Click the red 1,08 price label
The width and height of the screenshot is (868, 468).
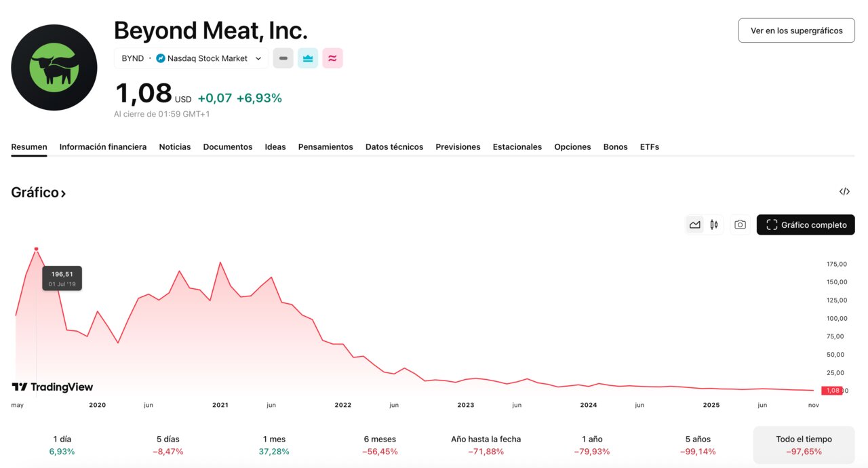click(832, 391)
